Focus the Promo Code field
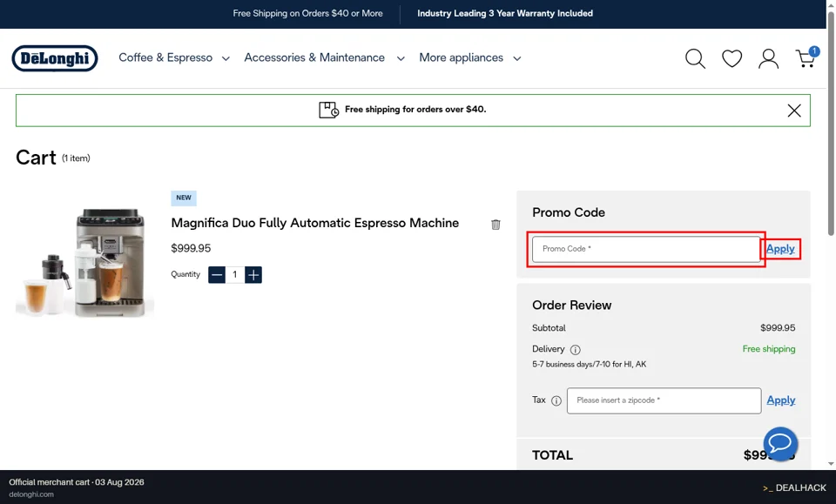 coord(646,249)
